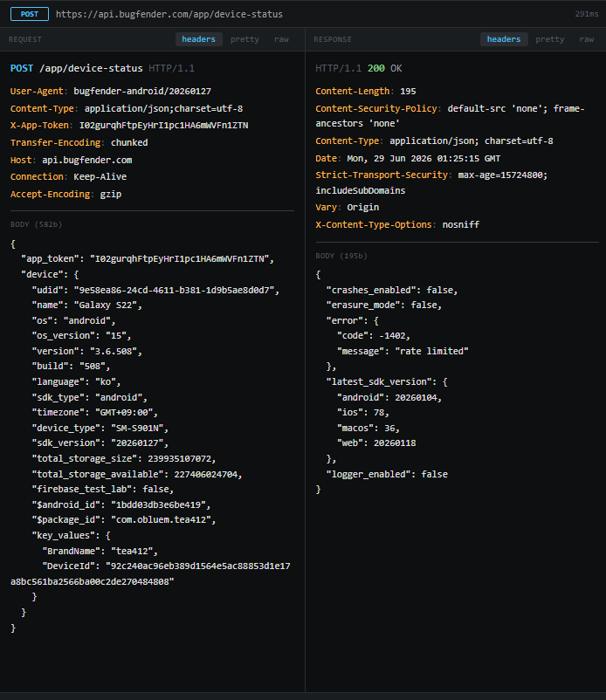Click the X-Content-Type-Options nosniff value
The width and height of the screenshot is (606, 700).
[x=460, y=224]
